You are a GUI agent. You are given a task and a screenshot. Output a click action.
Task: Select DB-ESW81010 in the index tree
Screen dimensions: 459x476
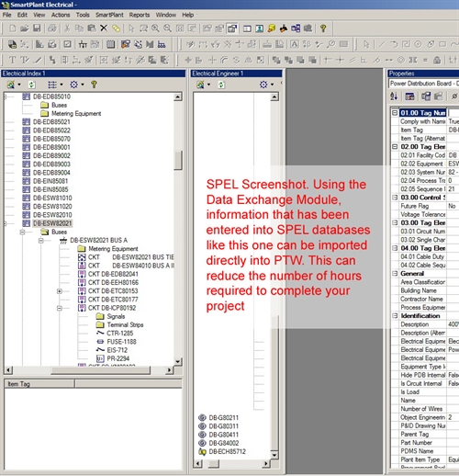point(52,198)
